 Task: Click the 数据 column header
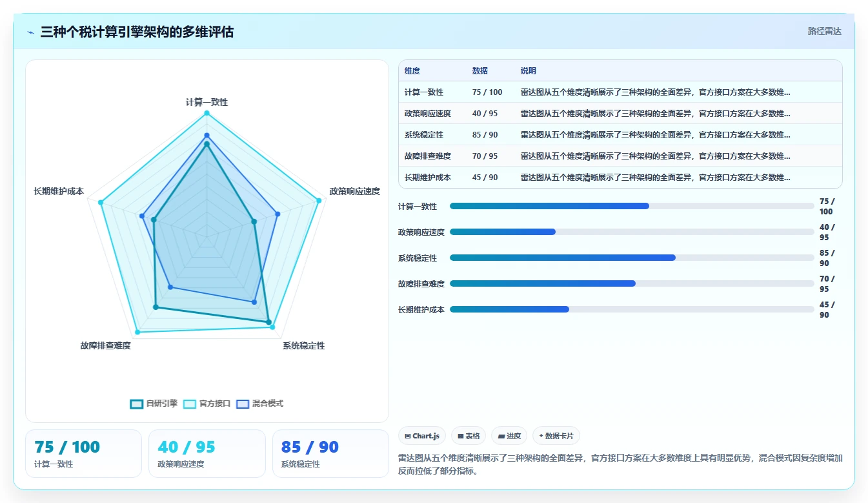tap(480, 71)
